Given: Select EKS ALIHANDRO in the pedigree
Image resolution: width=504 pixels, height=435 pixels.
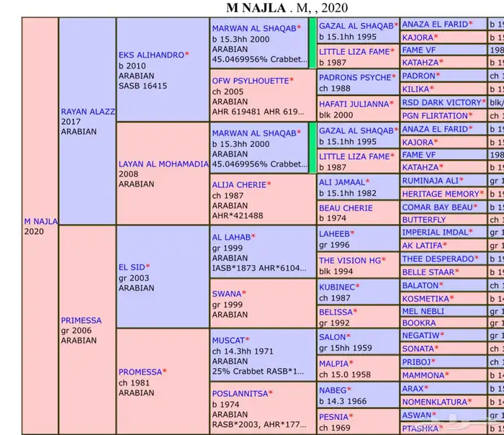Looking at the screenshot, I should tap(151, 54).
